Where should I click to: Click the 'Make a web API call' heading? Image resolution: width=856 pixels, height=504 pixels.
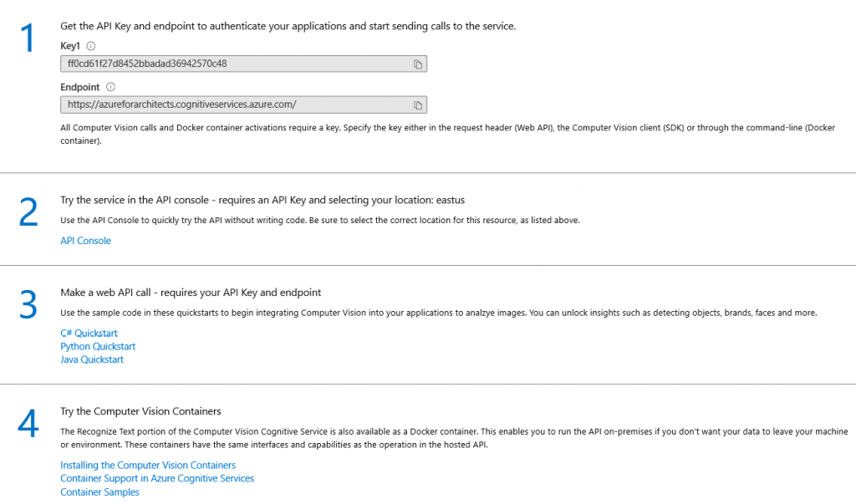point(191,293)
